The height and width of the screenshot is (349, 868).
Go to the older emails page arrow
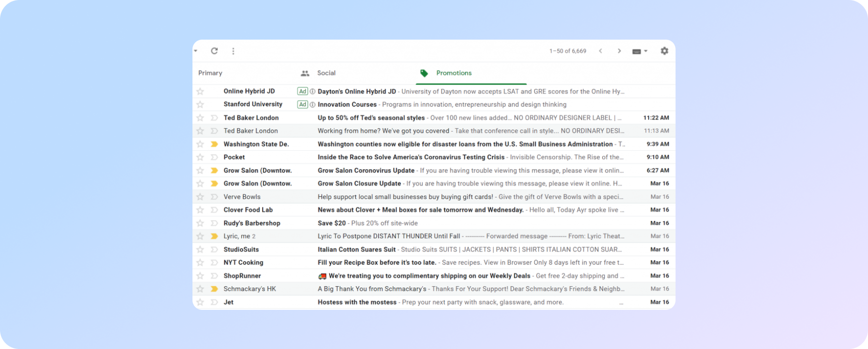(x=619, y=51)
